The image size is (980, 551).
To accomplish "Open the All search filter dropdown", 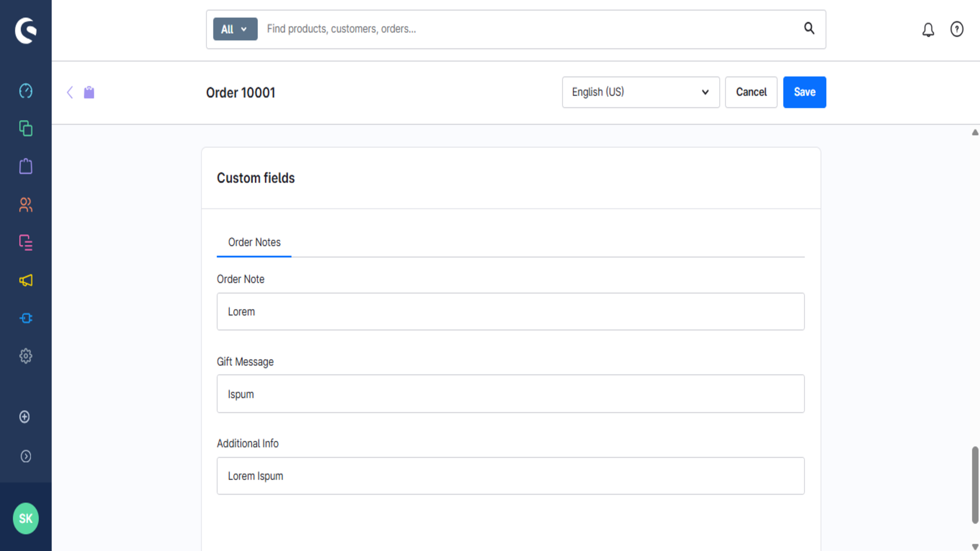I will click(235, 29).
